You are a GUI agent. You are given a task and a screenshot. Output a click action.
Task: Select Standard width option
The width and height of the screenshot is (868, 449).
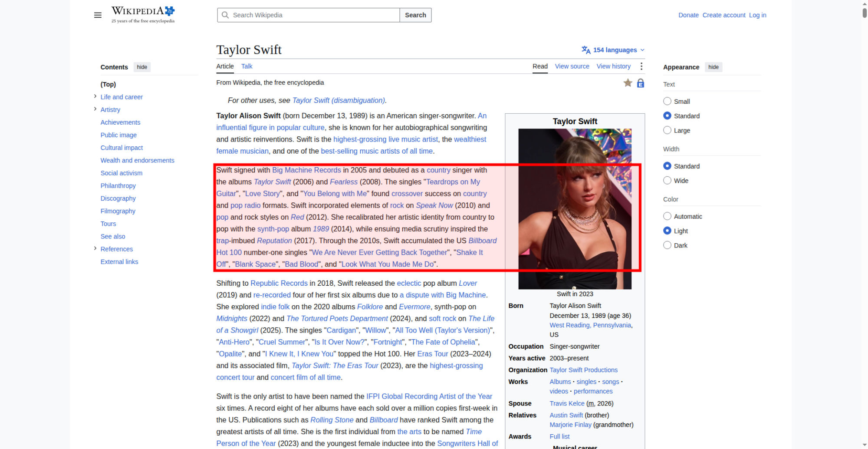click(667, 166)
